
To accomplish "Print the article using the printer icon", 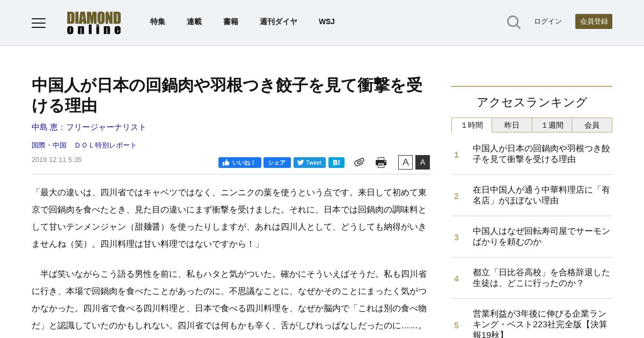I will pyautogui.click(x=381, y=163).
